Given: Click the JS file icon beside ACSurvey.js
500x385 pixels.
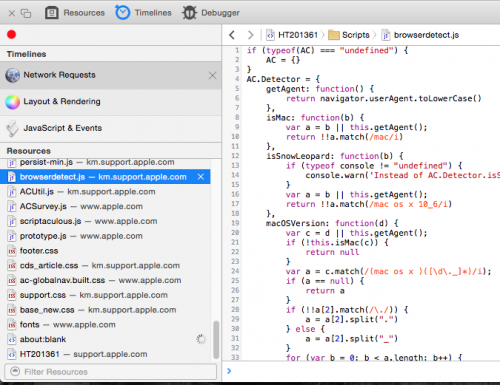Looking at the screenshot, I should pos(12,206).
